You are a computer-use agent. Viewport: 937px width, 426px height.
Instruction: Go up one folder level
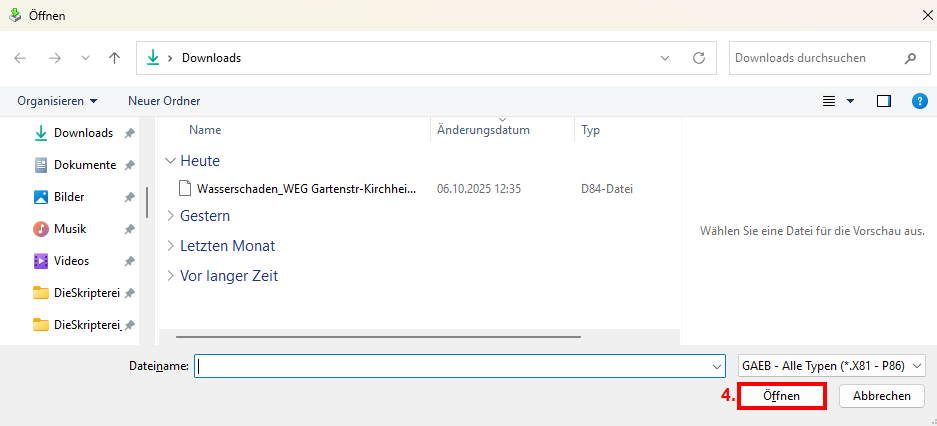pos(115,58)
